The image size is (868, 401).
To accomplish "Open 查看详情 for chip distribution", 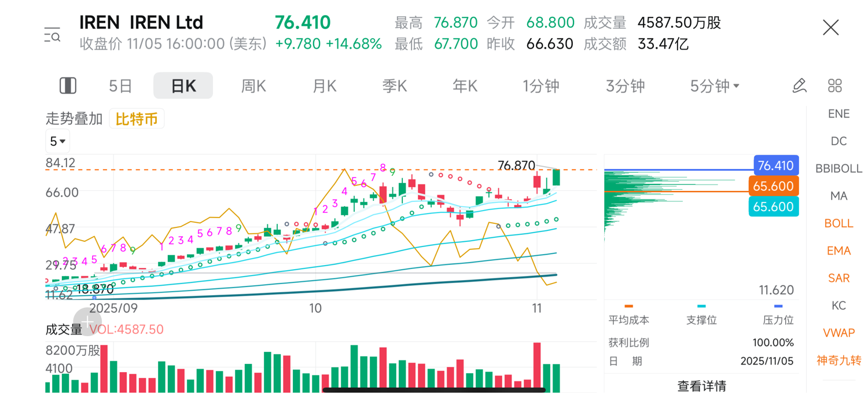I will pyautogui.click(x=702, y=386).
